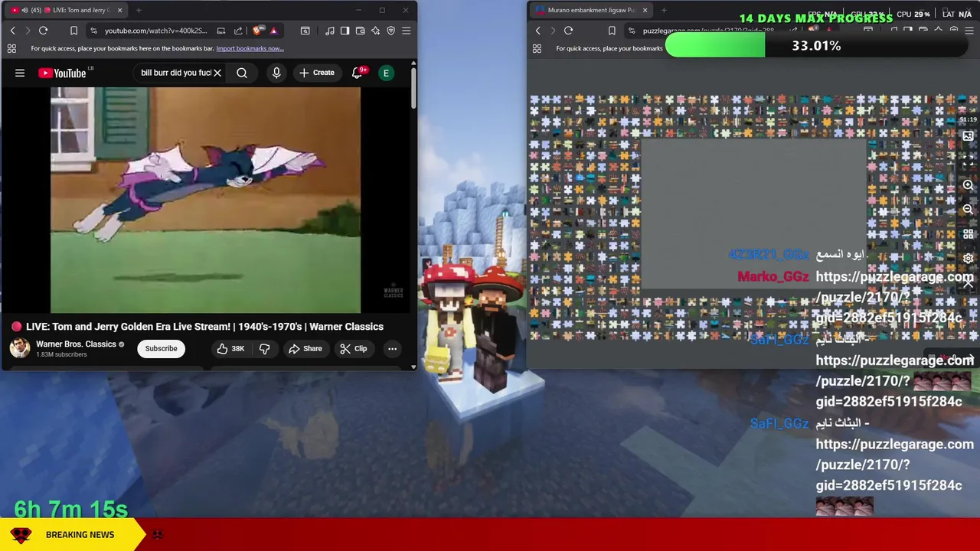The width and height of the screenshot is (980, 551).
Task: Subscribe to Warner Bros. Classics
Action: (x=162, y=348)
